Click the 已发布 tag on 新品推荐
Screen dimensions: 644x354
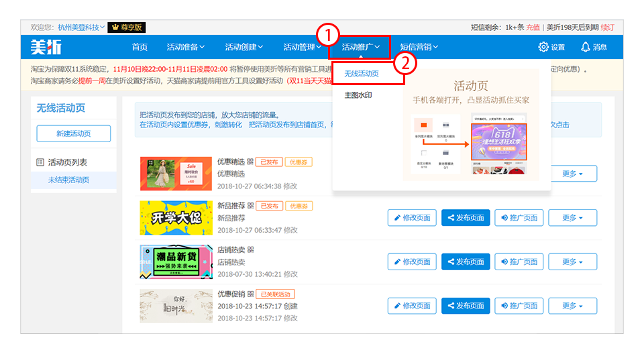[270, 206]
